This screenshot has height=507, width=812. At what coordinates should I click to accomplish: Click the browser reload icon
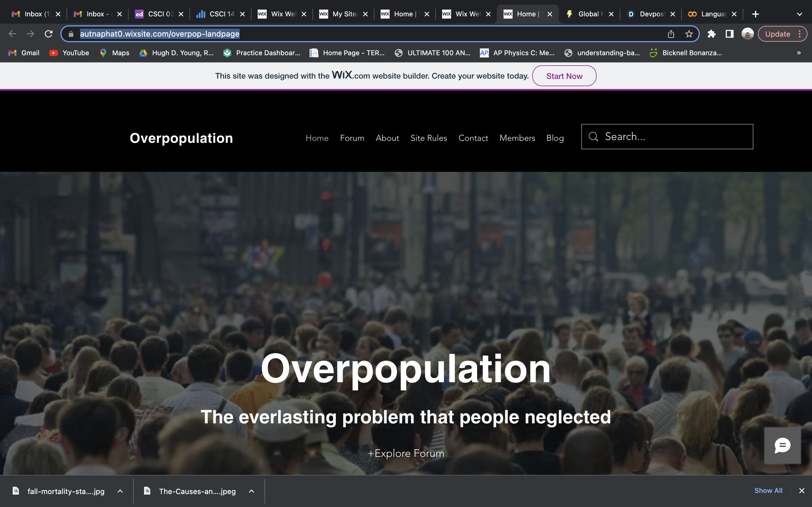[49, 34]
